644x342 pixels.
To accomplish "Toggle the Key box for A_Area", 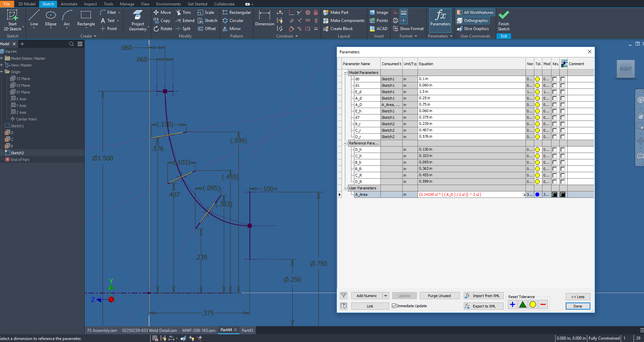I will (555, 194).
